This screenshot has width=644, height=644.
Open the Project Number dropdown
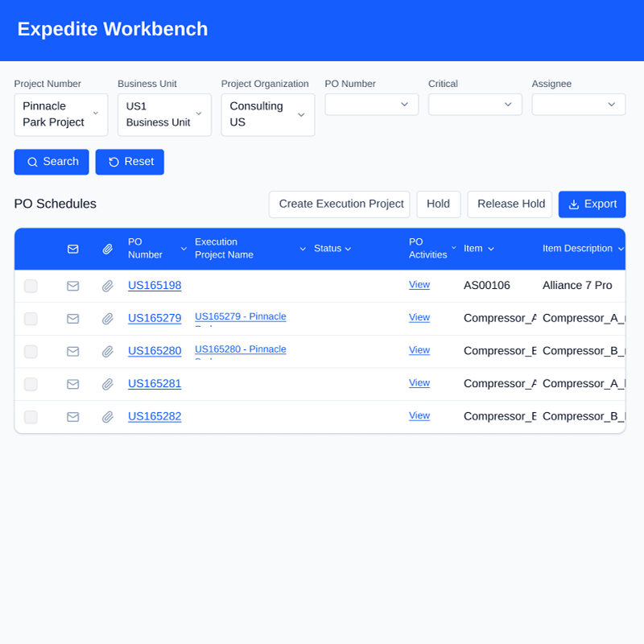[x=60, y=114]
